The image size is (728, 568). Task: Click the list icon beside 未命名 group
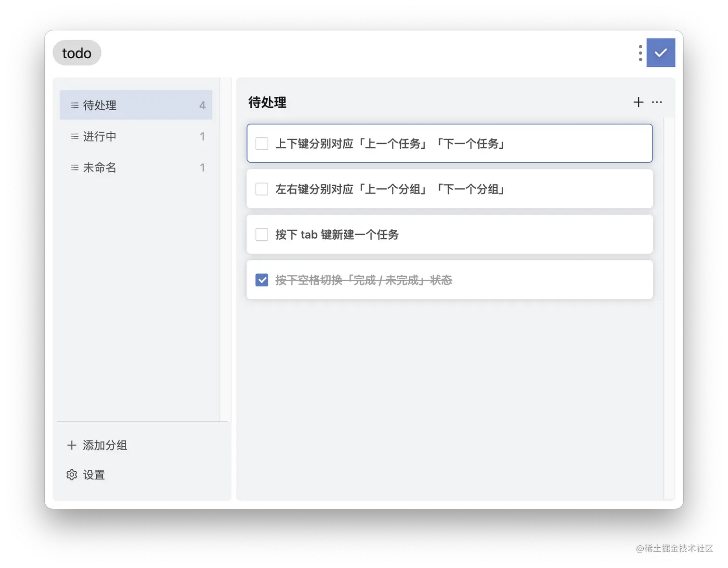pos(75,168)
